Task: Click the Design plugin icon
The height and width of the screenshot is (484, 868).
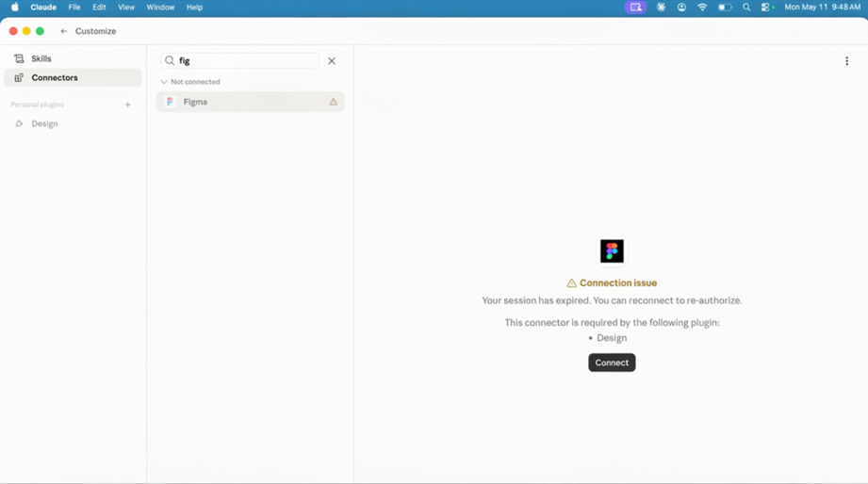Action: [x=19, y=123]
